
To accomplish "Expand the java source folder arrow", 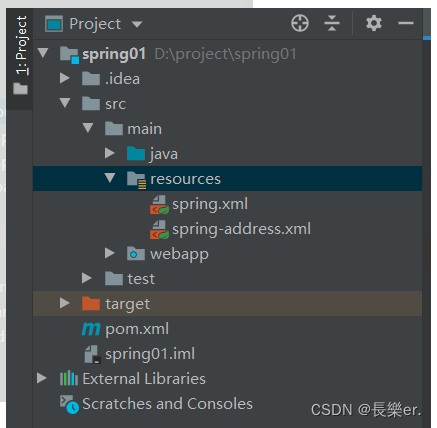I will (x=109, y=153).
